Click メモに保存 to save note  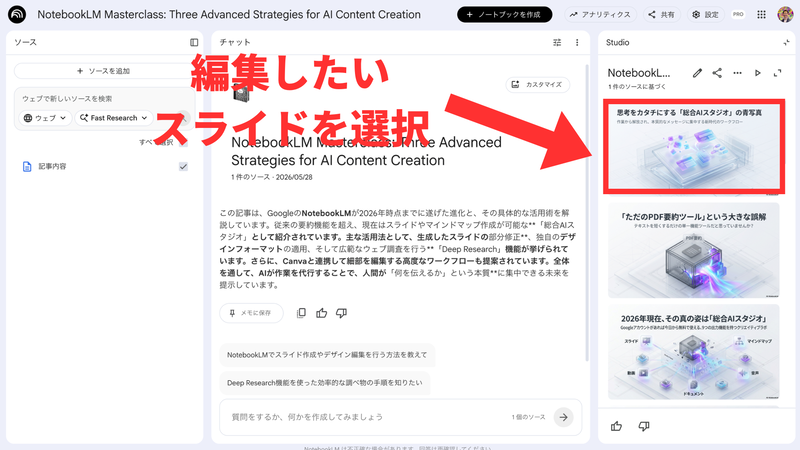point(251,313)
